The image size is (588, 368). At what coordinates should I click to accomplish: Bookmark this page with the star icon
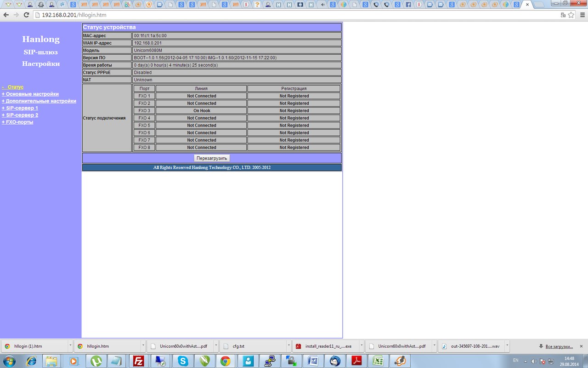(571, 15)
